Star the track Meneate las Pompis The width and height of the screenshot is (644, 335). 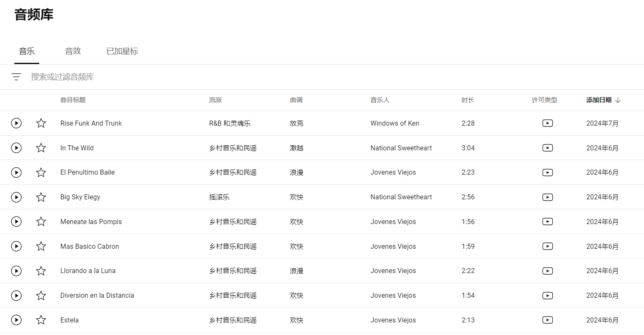tap(41, 222)
